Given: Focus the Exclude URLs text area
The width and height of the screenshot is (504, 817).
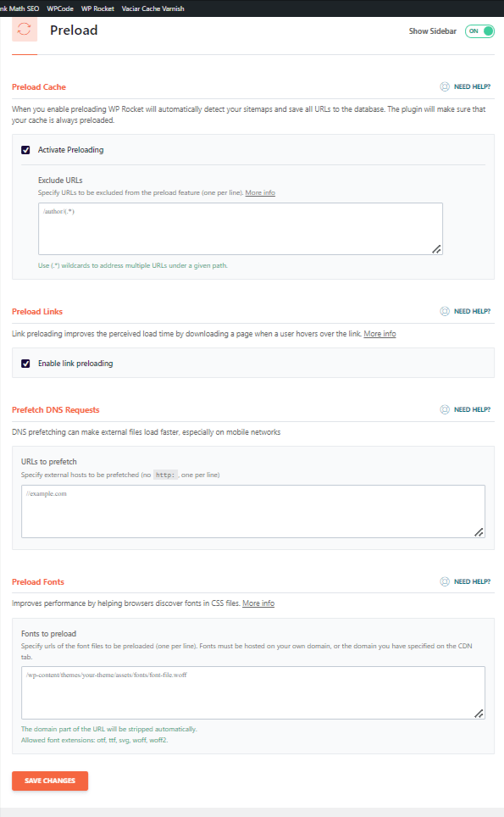Looking at the screenshot, I should coord(240,229).
